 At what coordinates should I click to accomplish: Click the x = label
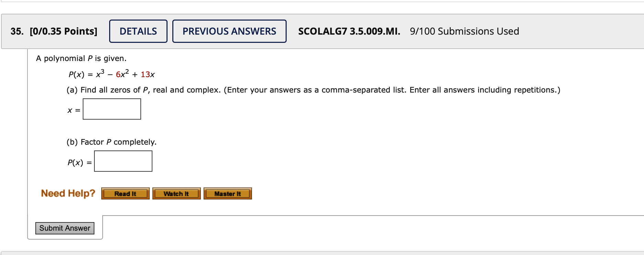(x=73, y=111)
